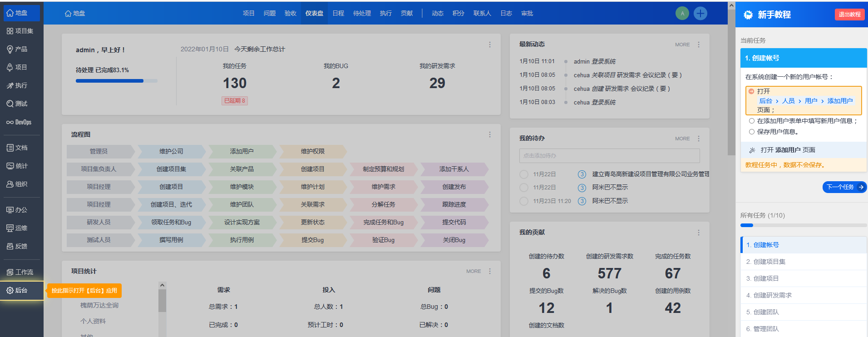Switch to the 日程 tab
The image size is (868, 337).
338,13
